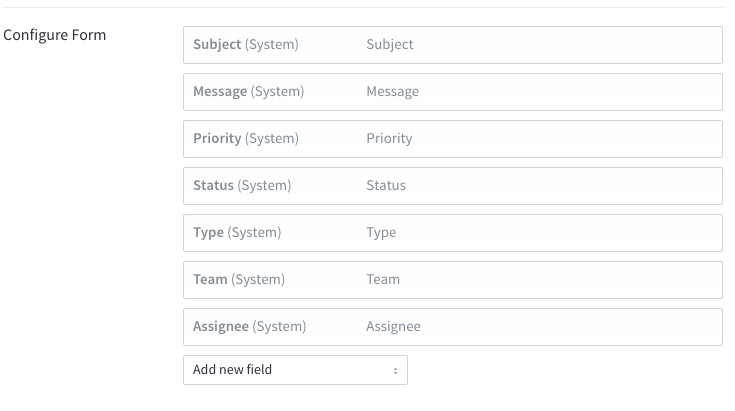Click the bold Message system field name
735x411 pixels.
220,91
